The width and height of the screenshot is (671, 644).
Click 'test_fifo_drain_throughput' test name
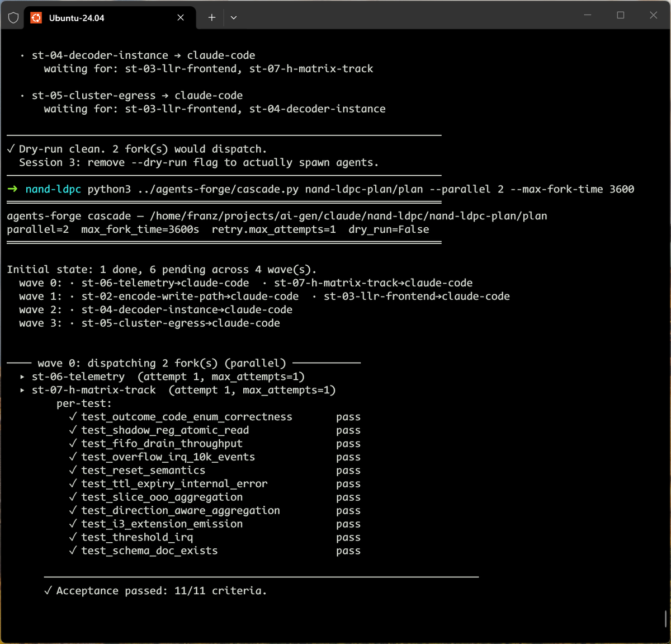(x=162, y=444)
